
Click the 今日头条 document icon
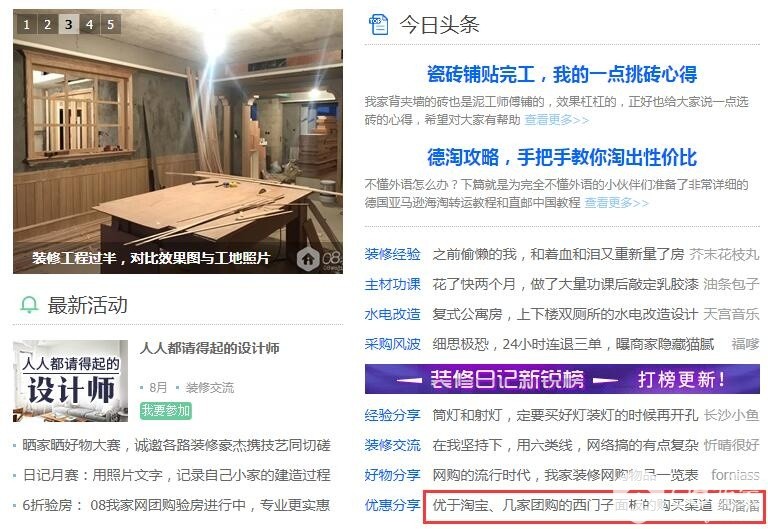click(x=379, y=24)
